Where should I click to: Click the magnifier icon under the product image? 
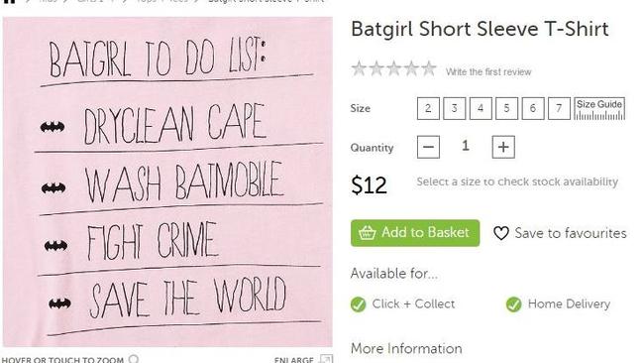[x=134, y=359]
